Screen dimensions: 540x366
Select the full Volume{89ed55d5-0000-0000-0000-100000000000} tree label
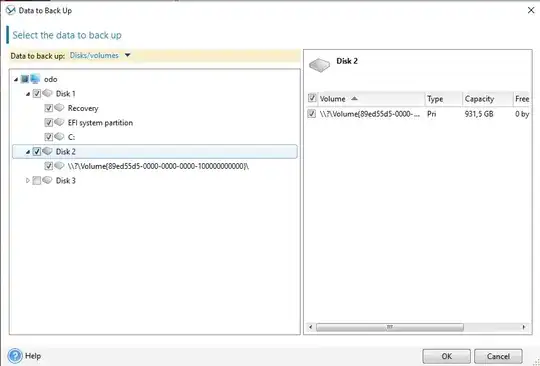(158, 166)
